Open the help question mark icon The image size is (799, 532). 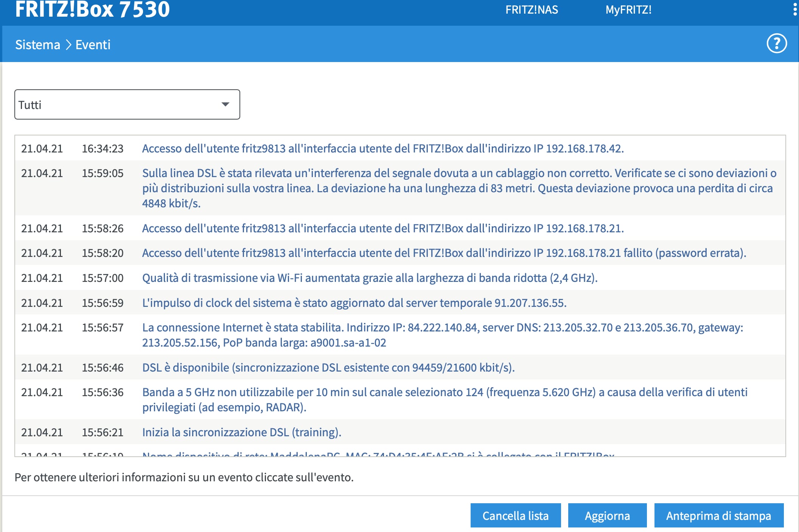(777, 44)
